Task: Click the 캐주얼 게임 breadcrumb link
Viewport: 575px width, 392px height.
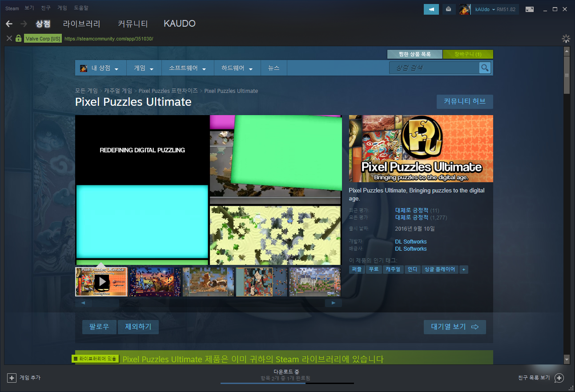Action: [x=118, y=91]
